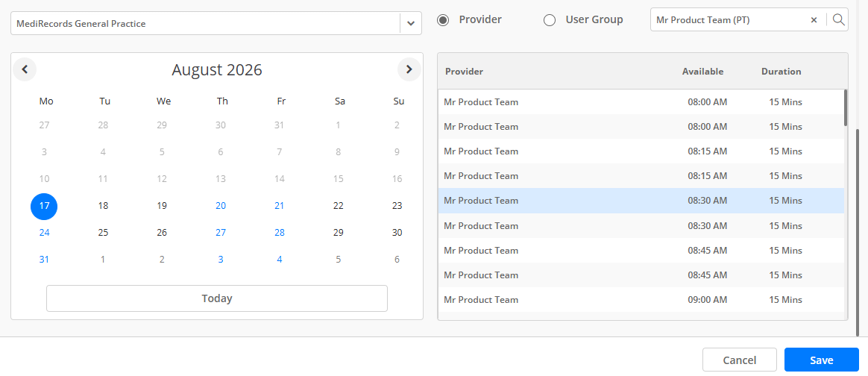Select the highlighted 08:30 AM slot row
Image resolution: width=868 pixels, height=376 pixels.
click(x=641, y=201)
